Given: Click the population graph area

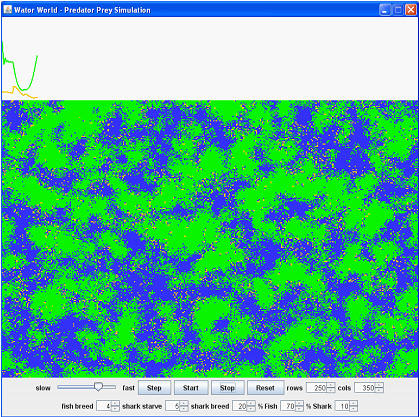Looking at the screenshot, I should [210, 59].
